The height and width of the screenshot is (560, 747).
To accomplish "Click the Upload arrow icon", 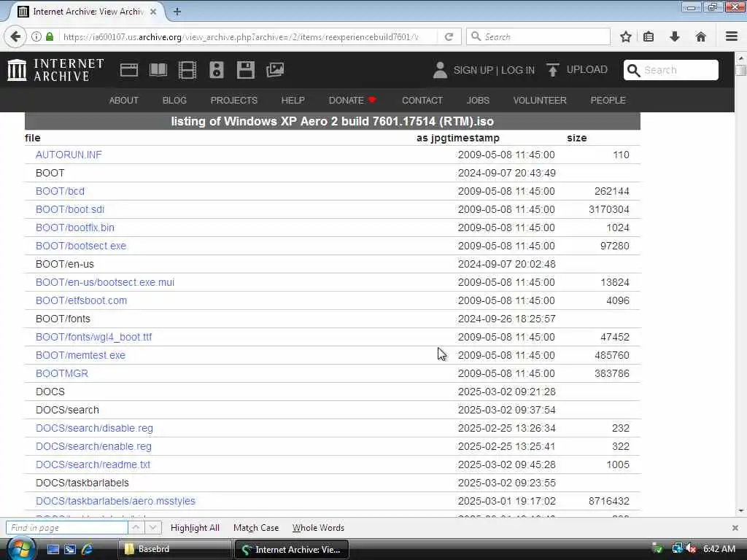I will coord(553,70).
